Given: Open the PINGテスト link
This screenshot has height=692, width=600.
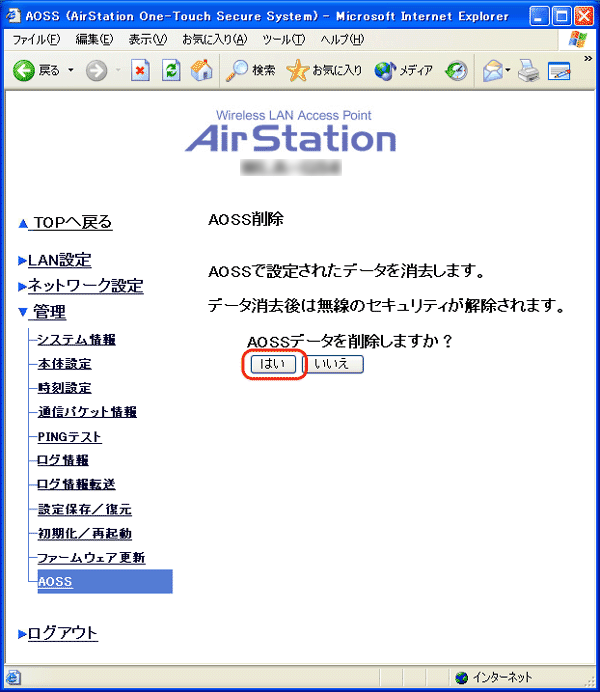Looking at the screenshot, I should pos(70,437).
